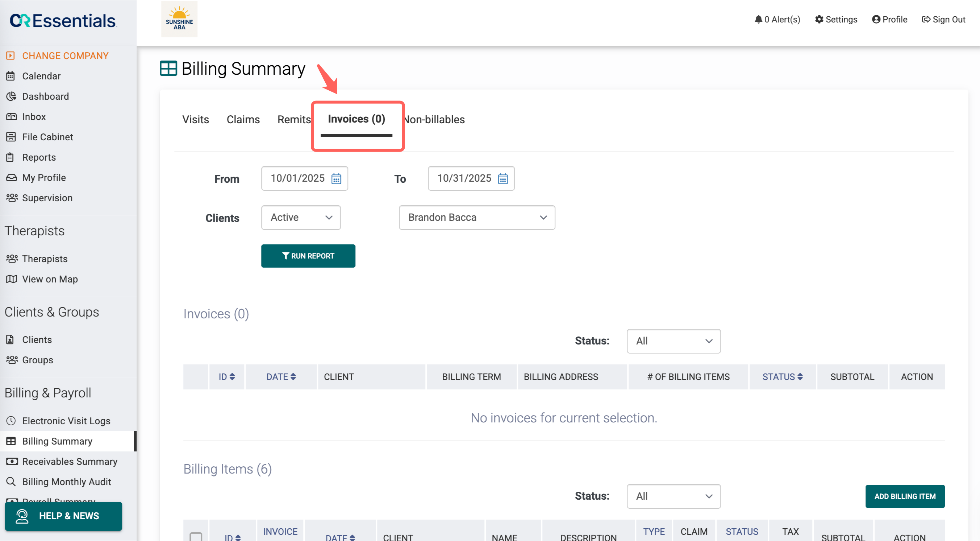
Task: Open View on Map in sidebar
Action: [x=50, y=279]
